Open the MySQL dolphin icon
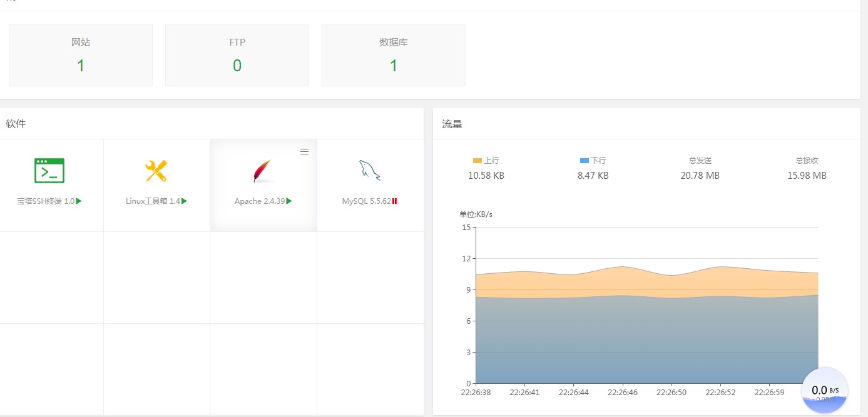The height and width of the screenshot is (417, 868). click(x=370, y=171)
